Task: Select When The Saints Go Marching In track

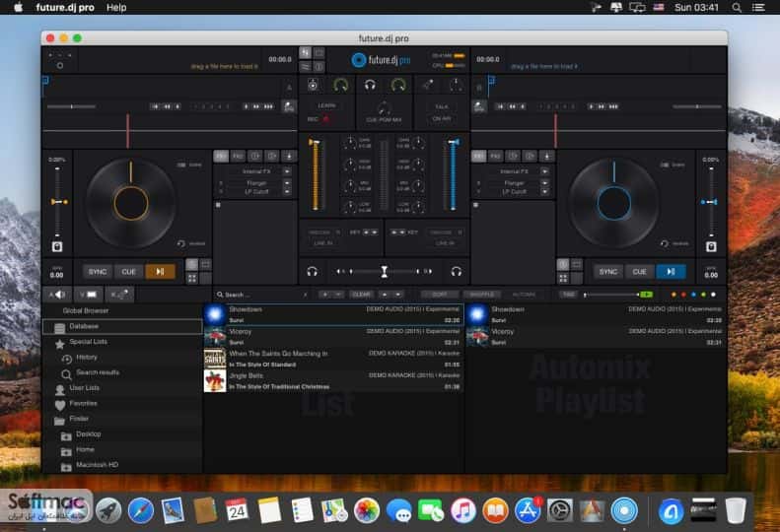Action: pos(333,359)
